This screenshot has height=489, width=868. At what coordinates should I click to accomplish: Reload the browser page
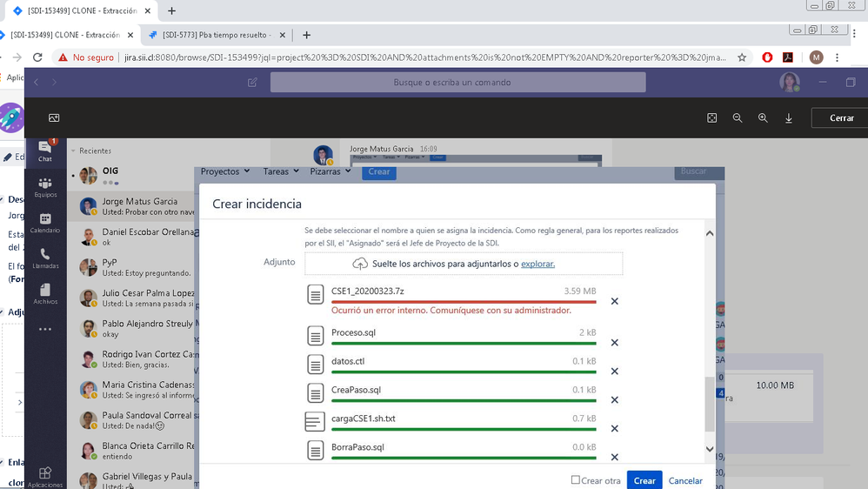[37, 57]
